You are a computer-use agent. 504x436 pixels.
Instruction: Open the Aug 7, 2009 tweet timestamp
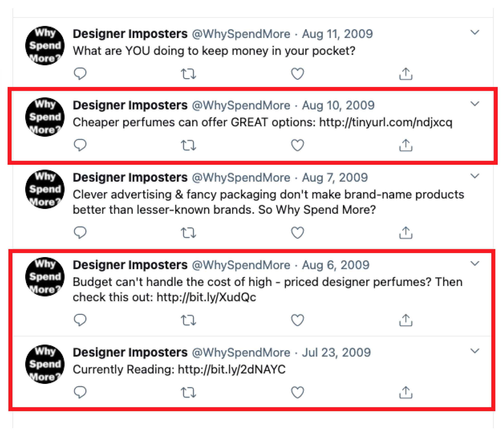pyautogui.click(x=335, y=178)
